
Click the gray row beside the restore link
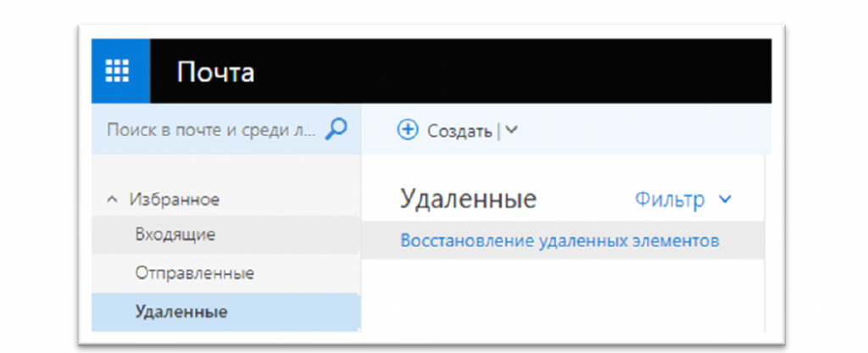tap(742, 242)
